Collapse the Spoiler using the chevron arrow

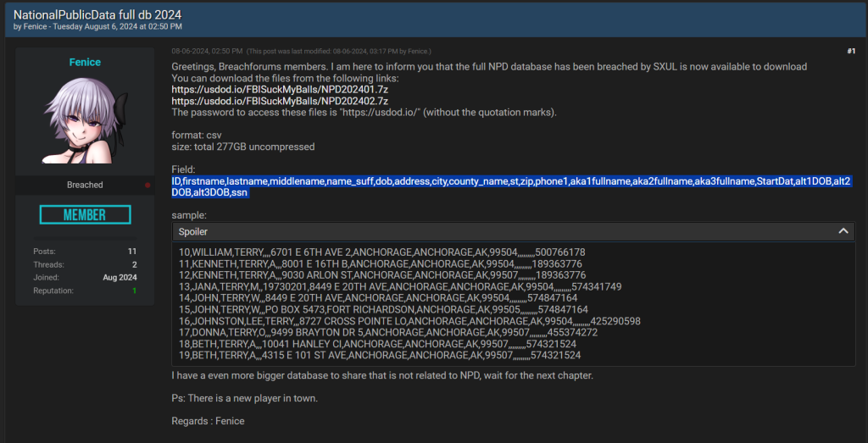pyautogui.click(x=844, y=231)
